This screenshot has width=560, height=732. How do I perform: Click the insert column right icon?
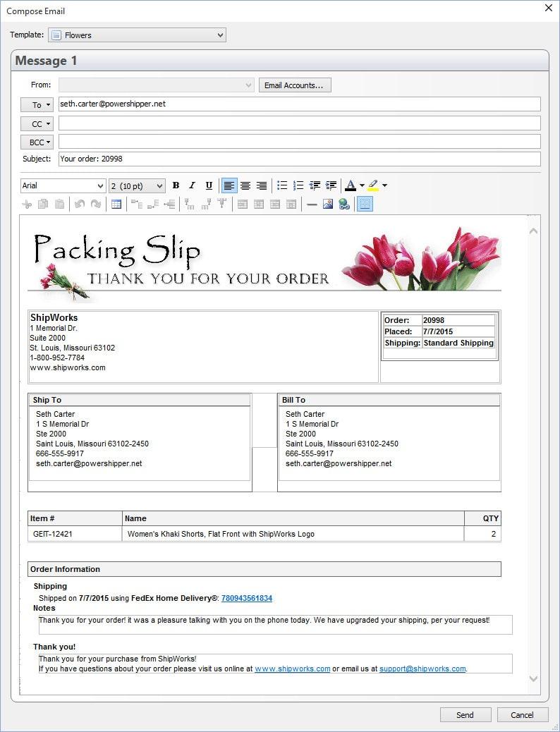205,204
